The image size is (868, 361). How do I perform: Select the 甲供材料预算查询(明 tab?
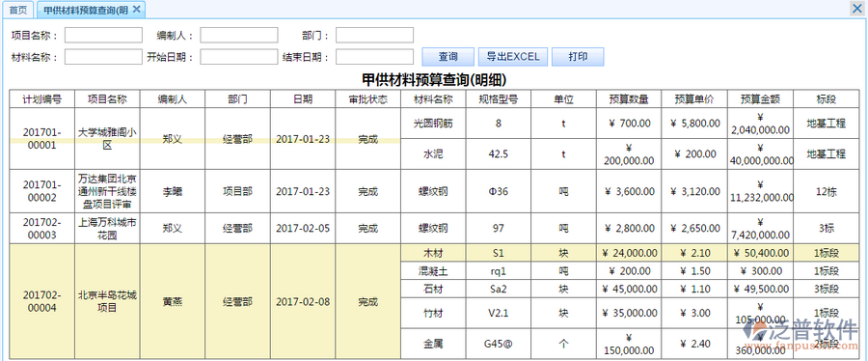pos(85,10)
